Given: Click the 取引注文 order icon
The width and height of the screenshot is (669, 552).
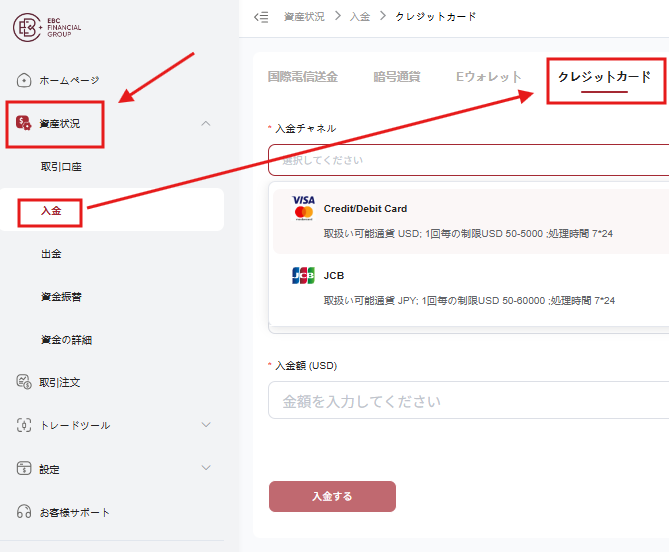Looking at the screenshot, I should [x=24, y=382].
